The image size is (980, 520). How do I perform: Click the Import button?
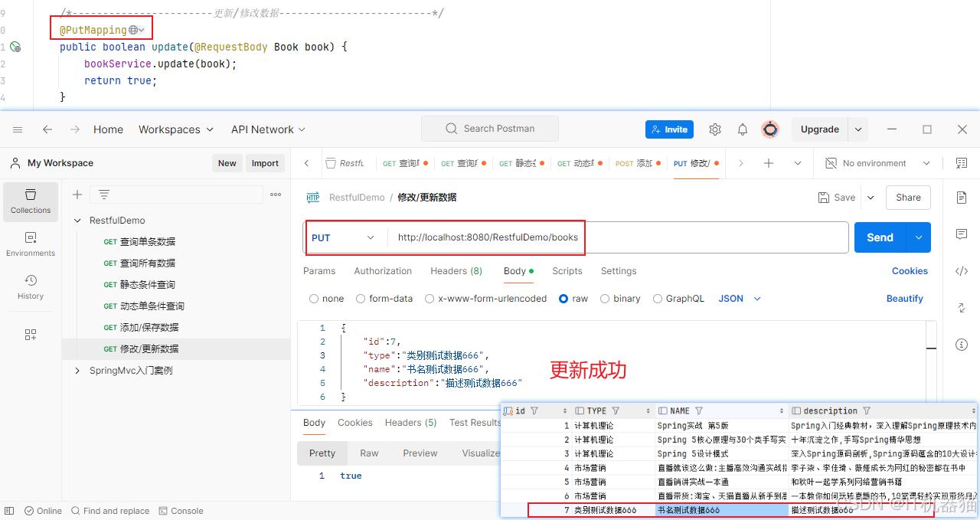pos(265,163)
